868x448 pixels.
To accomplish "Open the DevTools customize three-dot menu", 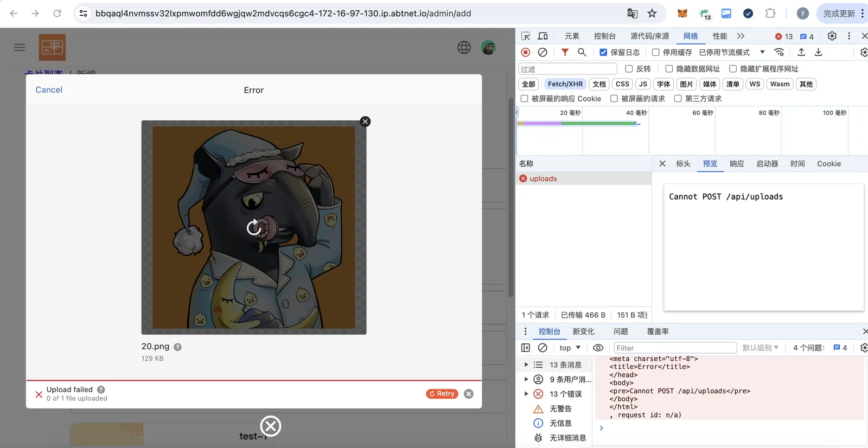I will tap(849, 36).
